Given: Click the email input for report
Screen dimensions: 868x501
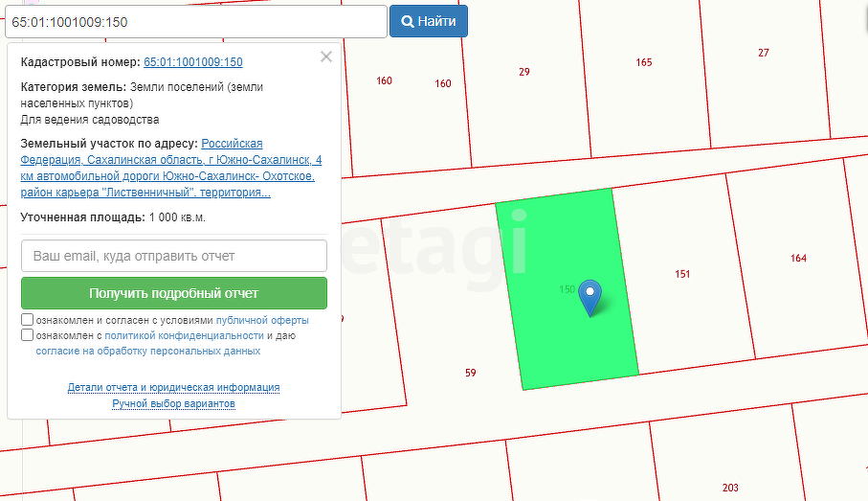Looking at the screenshot, I should pos(174,256).
